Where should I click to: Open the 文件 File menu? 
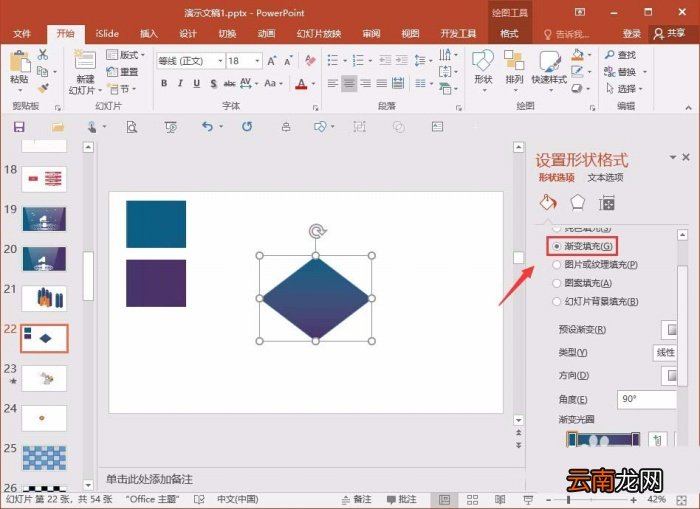[x=22, y=33]
